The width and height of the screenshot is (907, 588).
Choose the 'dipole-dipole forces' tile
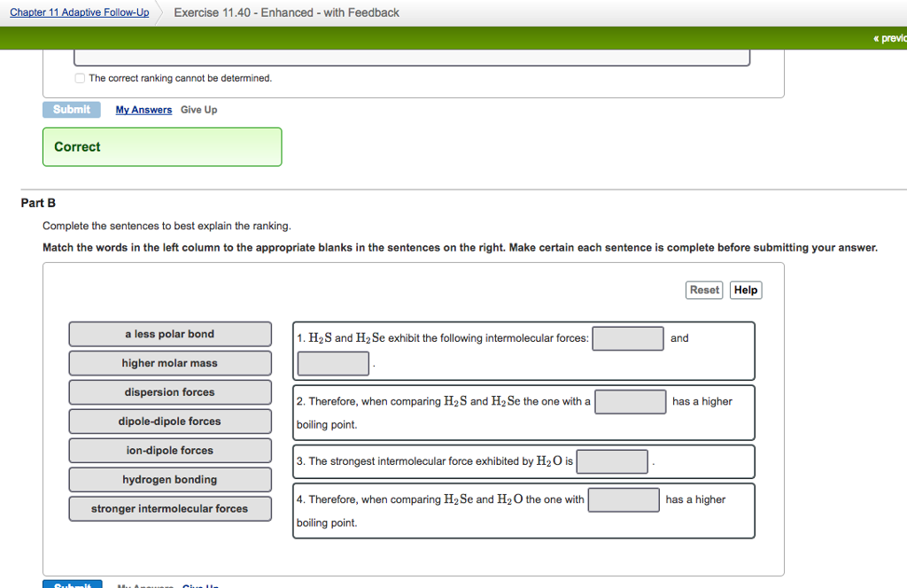pyautogui.click(x=170, y=422)
